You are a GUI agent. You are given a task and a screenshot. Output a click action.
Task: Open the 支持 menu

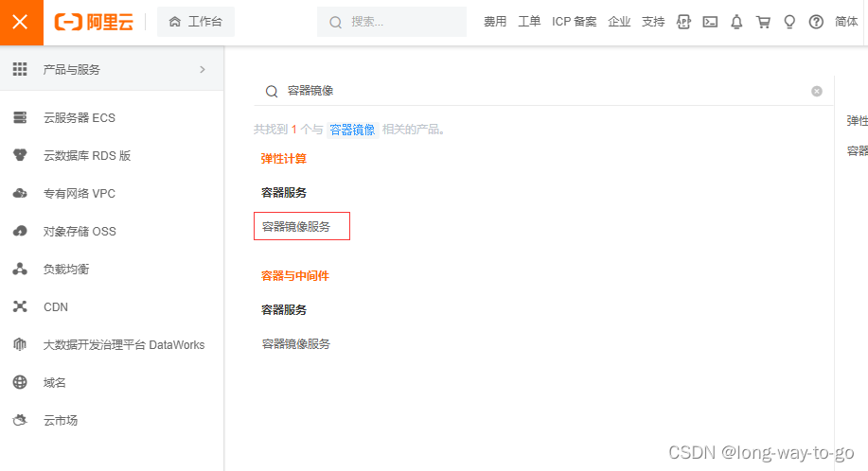653,22
